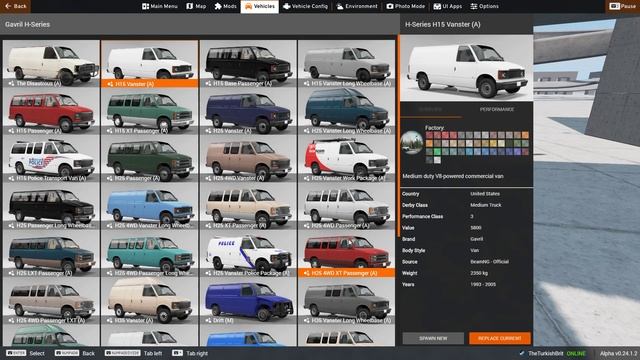This screenshot has height=360, width=640.
Task: Select H25 Vanster Police Package (A)
Action: click(x=248, y=253)
